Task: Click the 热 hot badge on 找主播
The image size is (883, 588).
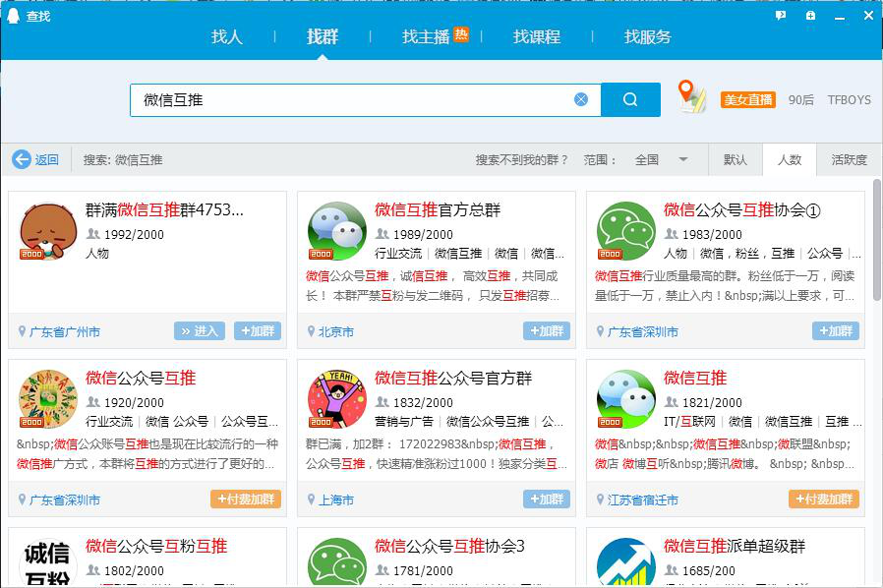Action: click(x=461, y=33)
